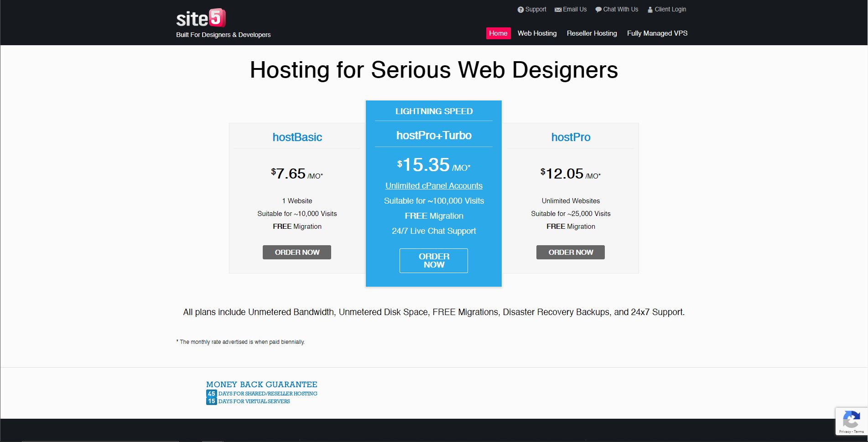868x442 pixels.
Task: Open the Email Us link
Action: (x=575, y=9)
